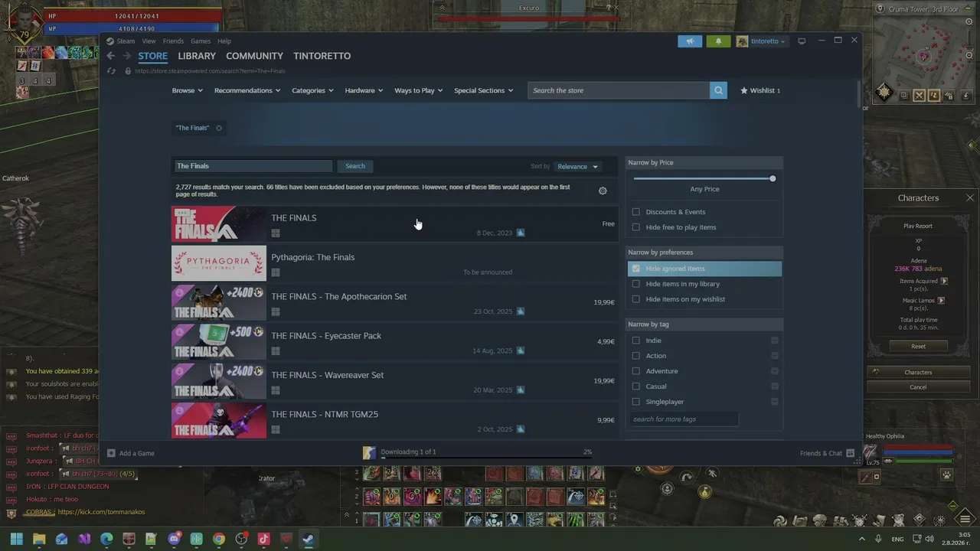This screenshot has width=980, height=551.
Task: Show hidden system tray icons
Action: [x=862, y=539]
